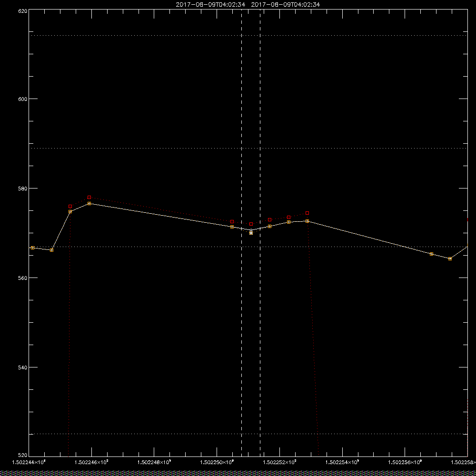The height and width of the screenshot is (476, 476).
Task: Select the 1.502254×10⁹ x-axis label
Action: tap(342, 462)
